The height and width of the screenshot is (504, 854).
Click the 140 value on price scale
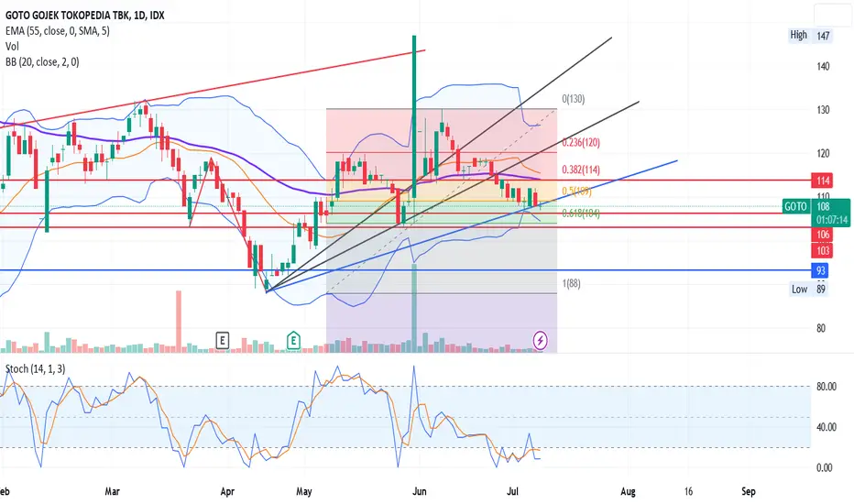pyautogui.click(x=823, y=67)
